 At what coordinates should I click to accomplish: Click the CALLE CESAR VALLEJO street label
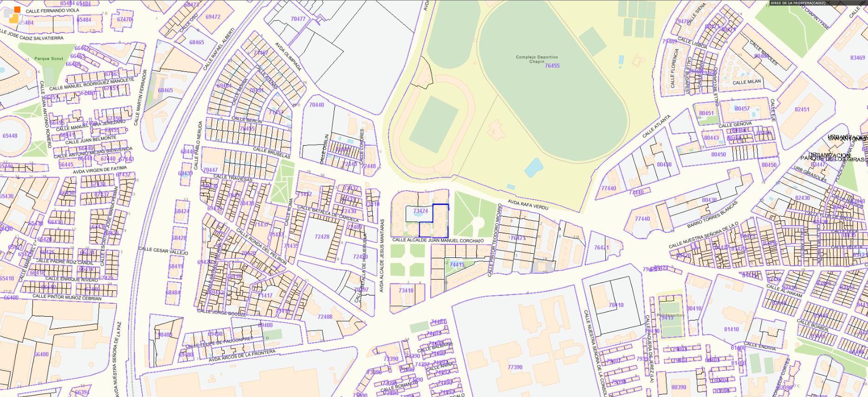(163, 251)
